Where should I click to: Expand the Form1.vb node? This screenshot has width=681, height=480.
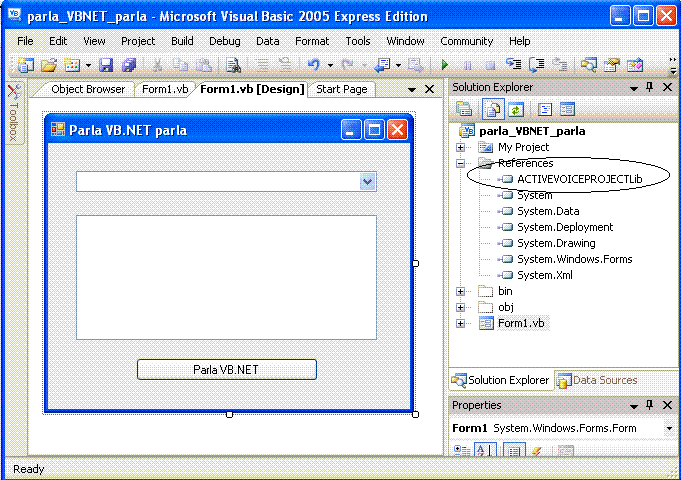[x=460, y=324]
